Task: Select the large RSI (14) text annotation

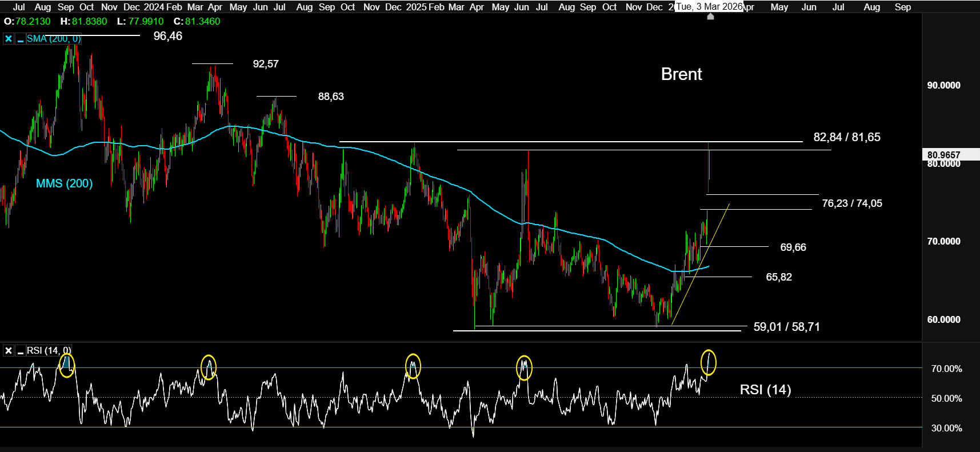Action: click(x=765, y=390)
